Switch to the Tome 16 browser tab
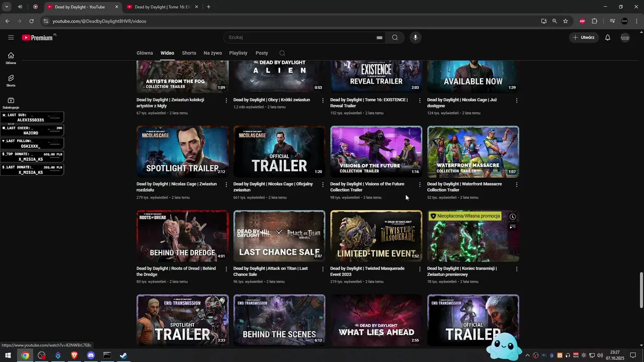This screenshot has height=362, width=644. (x=162, y=7)
